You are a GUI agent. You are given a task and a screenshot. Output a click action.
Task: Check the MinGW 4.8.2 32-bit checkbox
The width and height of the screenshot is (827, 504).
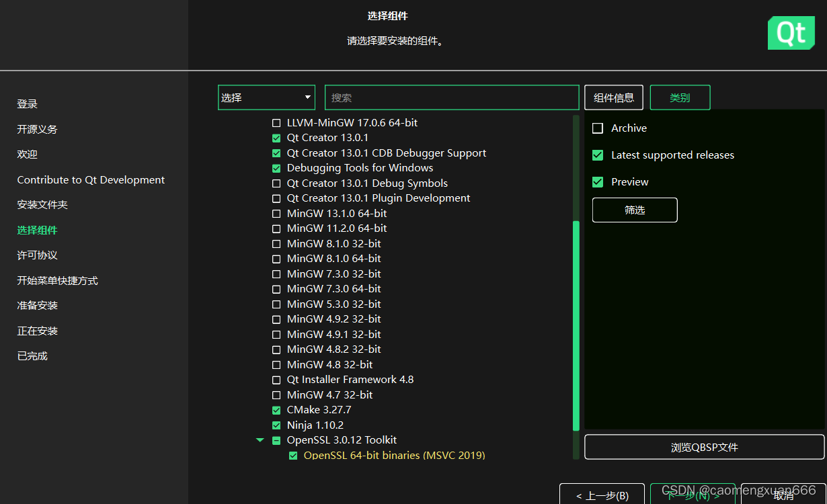coord(276,350)
